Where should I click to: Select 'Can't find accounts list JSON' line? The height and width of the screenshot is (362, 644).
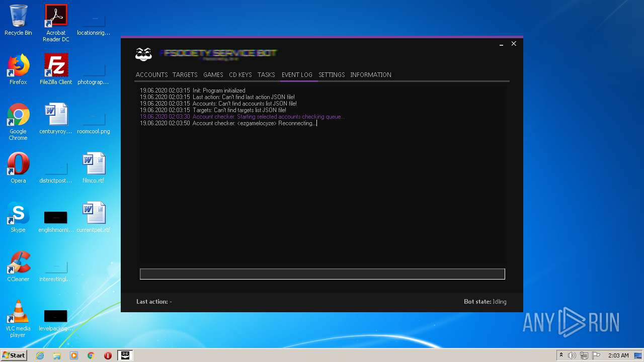218,104
